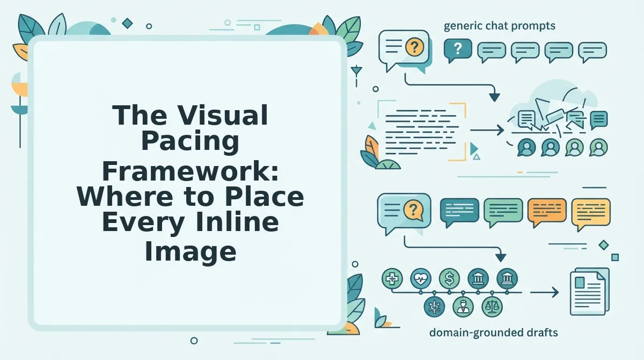Select the medical cross domain icon
The image size is (644, 360).
[392, 278]
